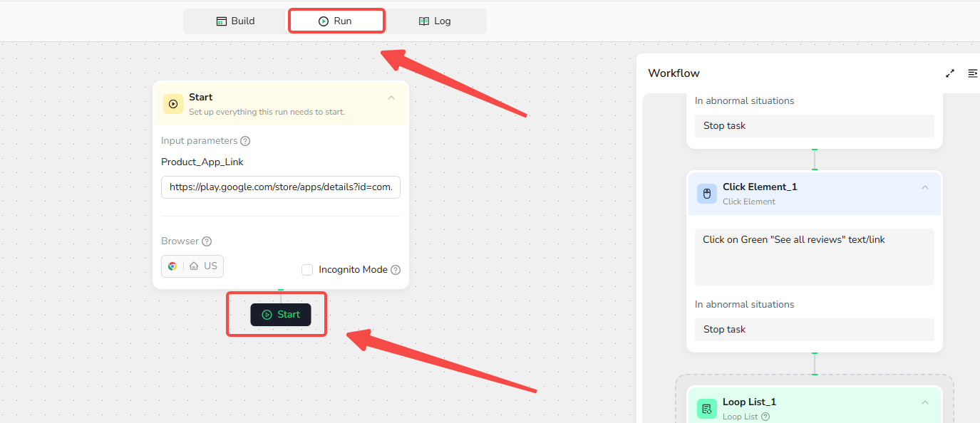Click the "See all reviews" instruction text box
This screenshot has width=980, height=423.
click(x=814, y=256)
